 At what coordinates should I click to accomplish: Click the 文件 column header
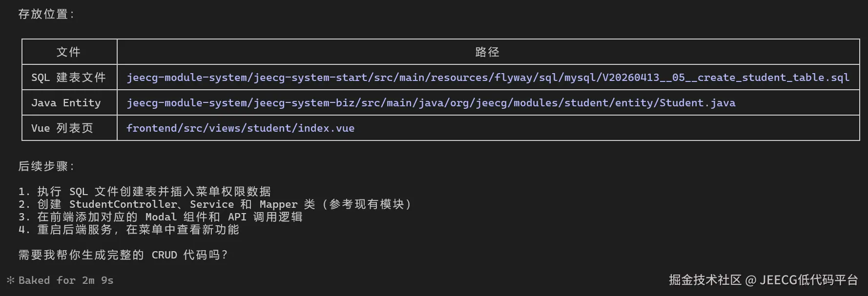69,52
